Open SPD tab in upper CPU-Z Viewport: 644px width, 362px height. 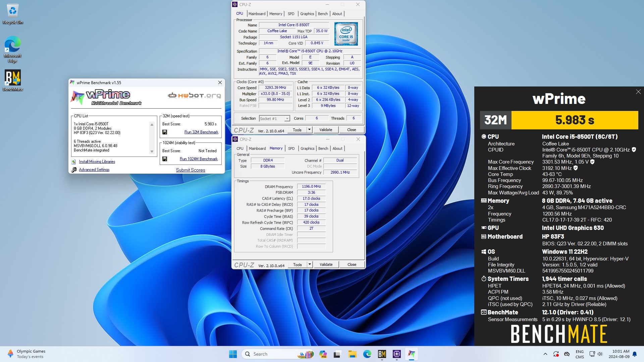tap(291, 14)
